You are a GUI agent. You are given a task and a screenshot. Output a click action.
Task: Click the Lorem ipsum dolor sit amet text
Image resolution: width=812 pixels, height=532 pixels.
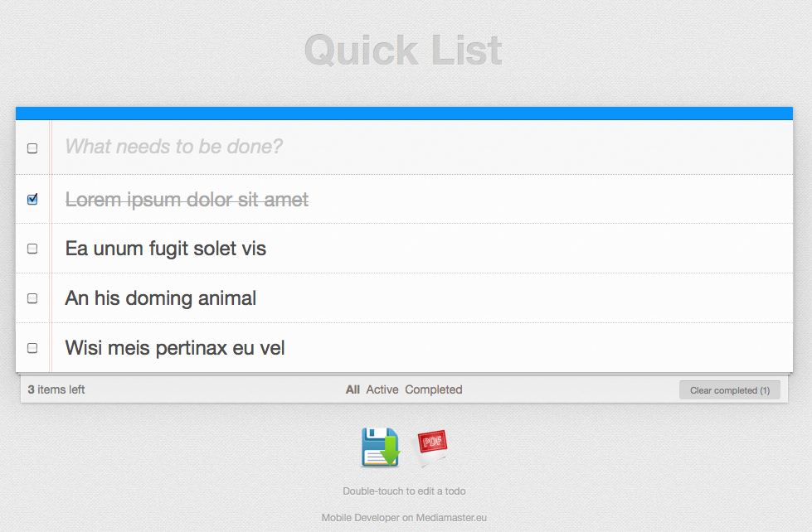187,200
